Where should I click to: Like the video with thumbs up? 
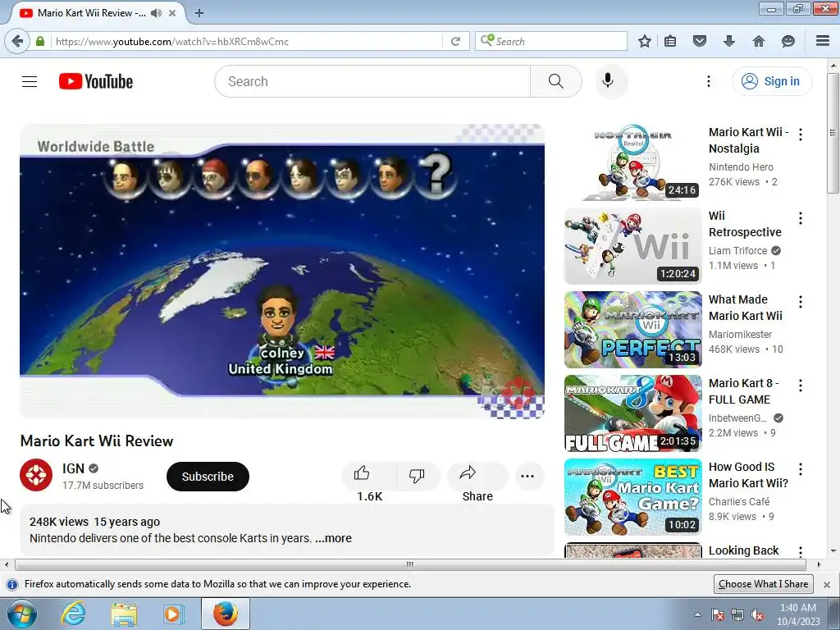(369, 476)
